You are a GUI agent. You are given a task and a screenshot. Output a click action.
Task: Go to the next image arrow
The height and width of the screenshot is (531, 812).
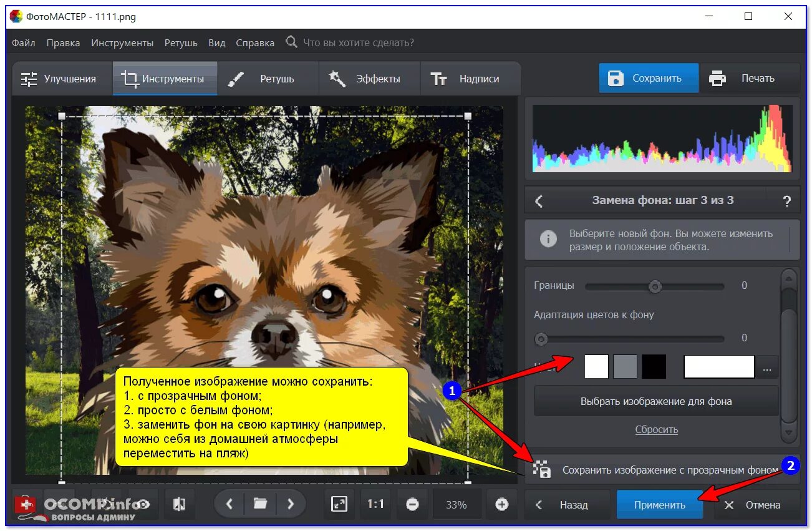click(290, 504)
